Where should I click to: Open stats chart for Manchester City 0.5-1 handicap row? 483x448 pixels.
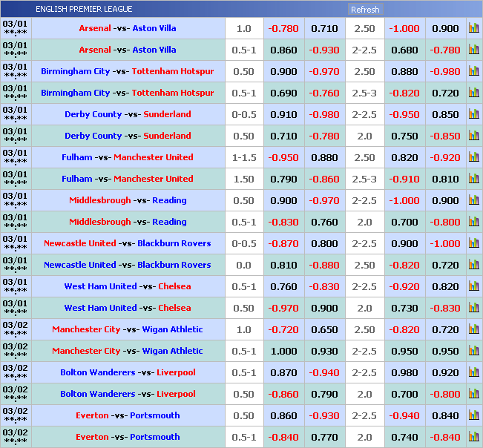[474, 351]
